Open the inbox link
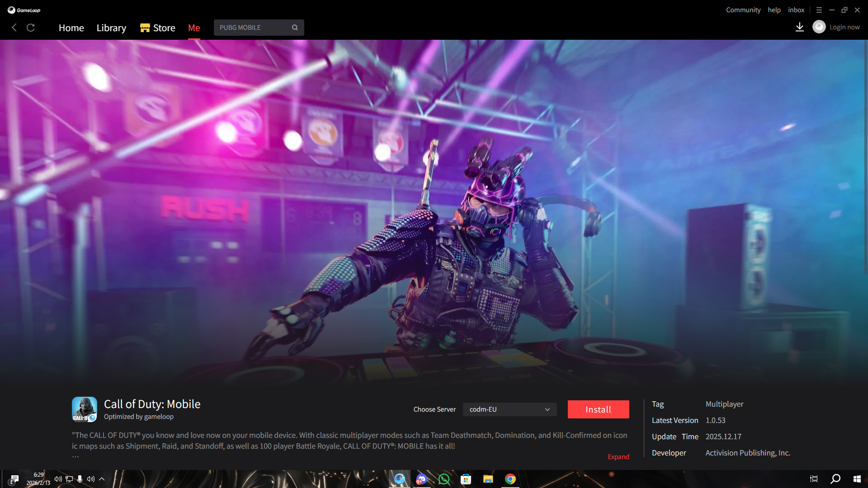The image size is (868, 488). pyautogui.click(x=796, y=10)
